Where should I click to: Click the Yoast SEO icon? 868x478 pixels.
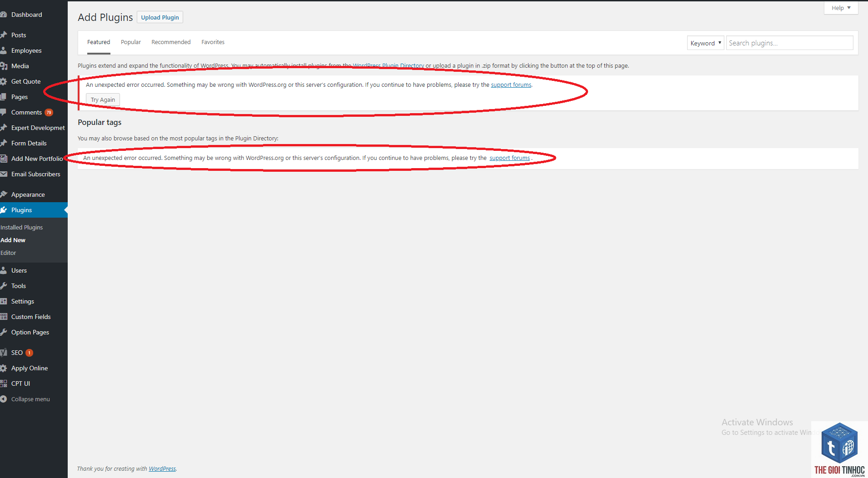point(3,353)
